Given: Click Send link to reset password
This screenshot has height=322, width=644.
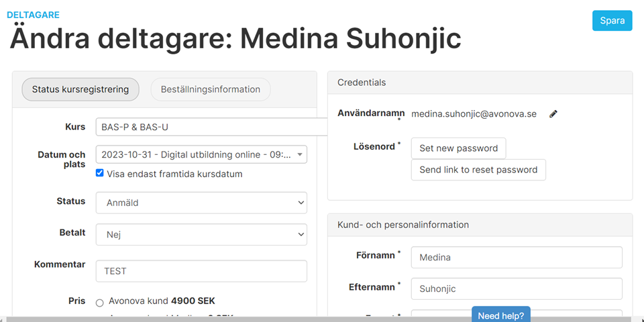Looking at the screenshot, I should point(478,170).
